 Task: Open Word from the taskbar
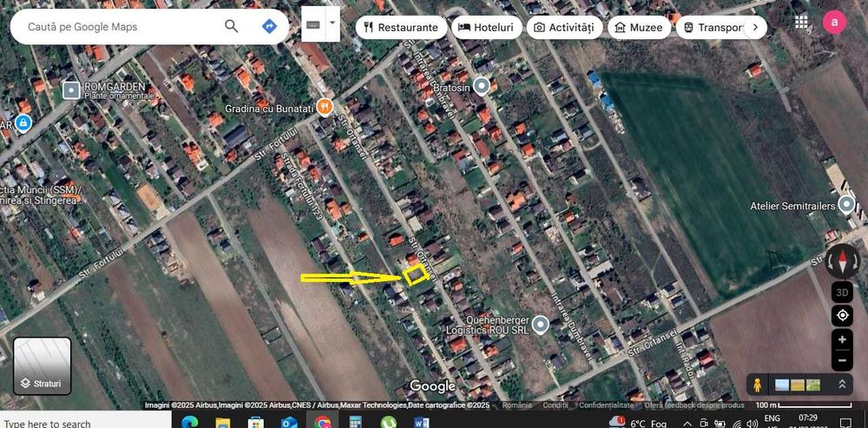(x=421, y=423)
